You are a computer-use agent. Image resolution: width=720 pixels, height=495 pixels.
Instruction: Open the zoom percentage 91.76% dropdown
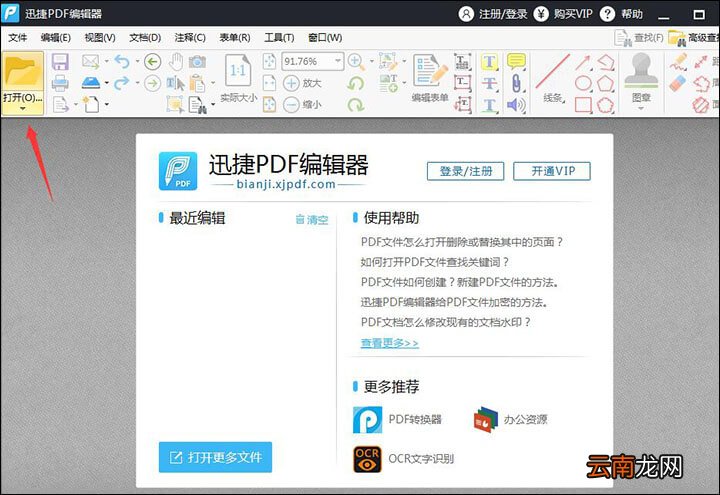coord(338,61)
